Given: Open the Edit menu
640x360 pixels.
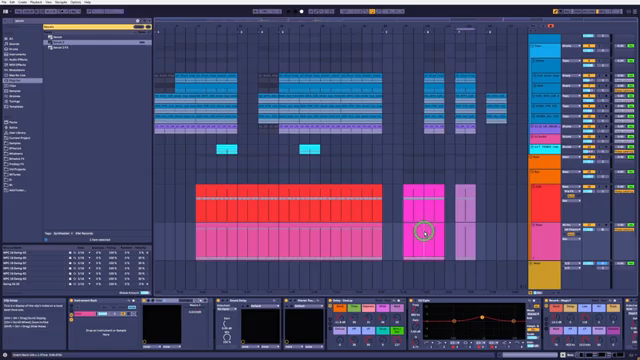Looking at the screenshot, I should (12, 2).
